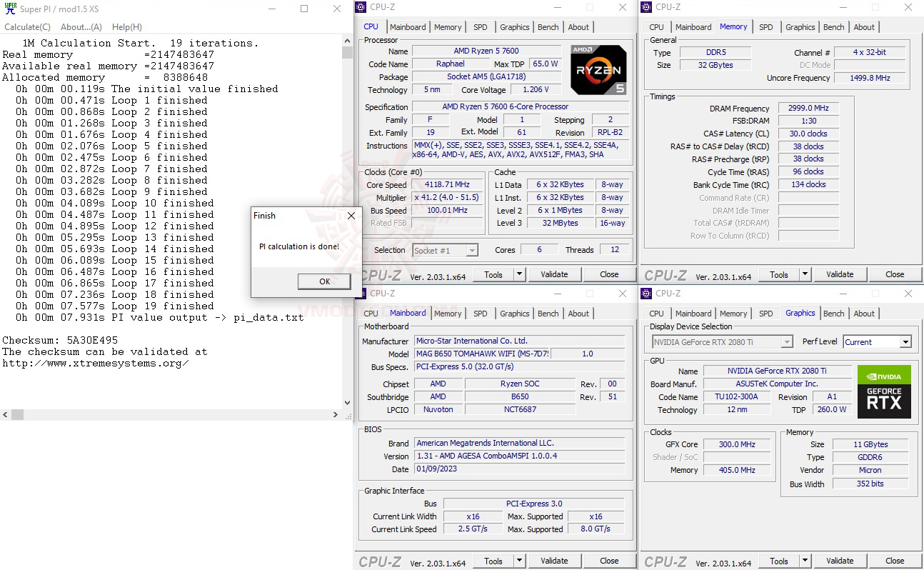Viewport: 924px width, 570px height.
Task: Click the BIOS Date value '01/09/2023'
Action: tap(519, 469)
